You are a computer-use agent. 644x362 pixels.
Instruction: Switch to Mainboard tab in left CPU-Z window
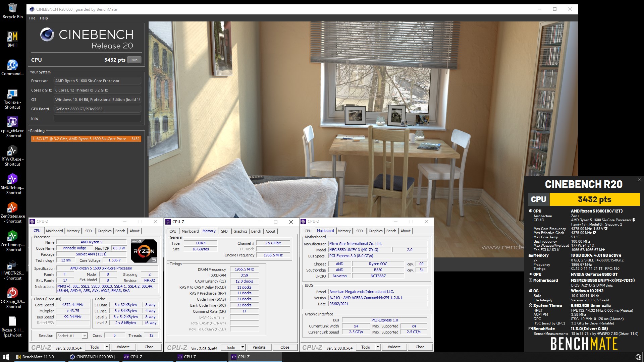click(x=54, y=231)
